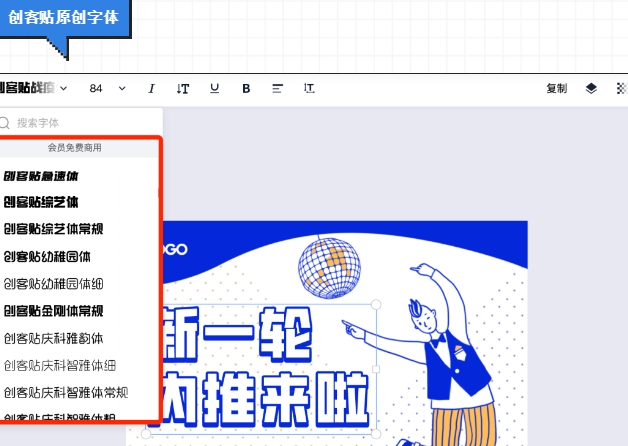628x446 pixels.
Task: Click the 搜索字体 search field
Action: click(81, 123)
